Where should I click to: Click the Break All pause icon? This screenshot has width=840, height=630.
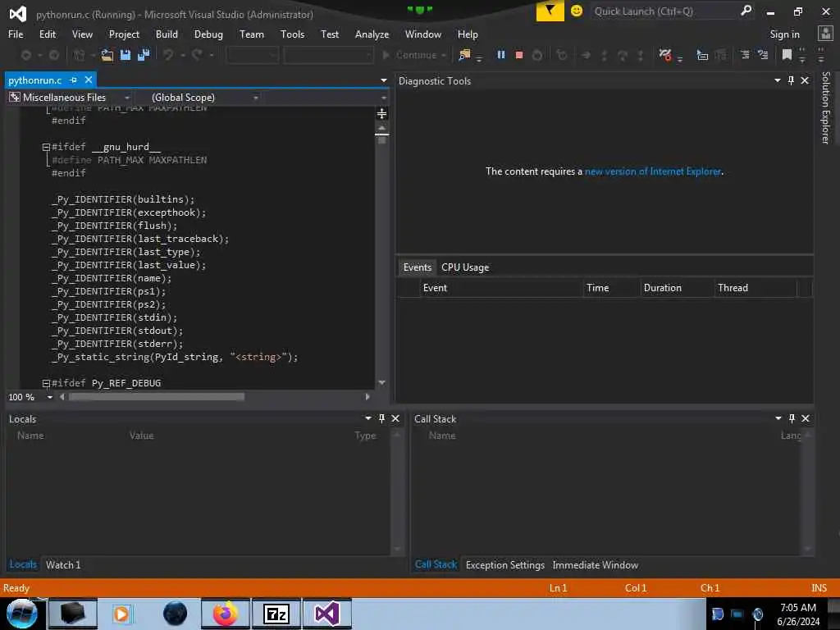(x=501, y=55)
